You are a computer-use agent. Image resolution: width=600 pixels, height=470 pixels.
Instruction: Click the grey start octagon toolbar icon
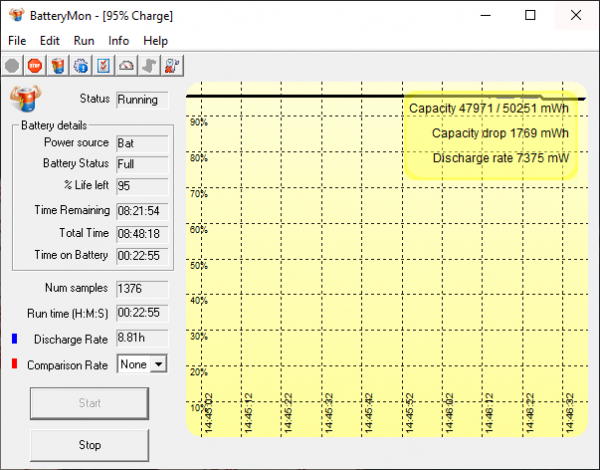click(12, 65)
